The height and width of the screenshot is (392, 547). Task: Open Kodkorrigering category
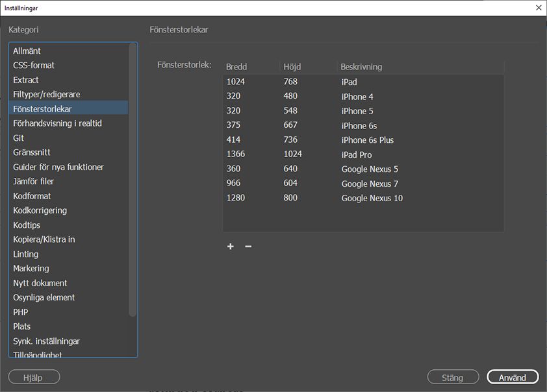(x=68, y=210)
